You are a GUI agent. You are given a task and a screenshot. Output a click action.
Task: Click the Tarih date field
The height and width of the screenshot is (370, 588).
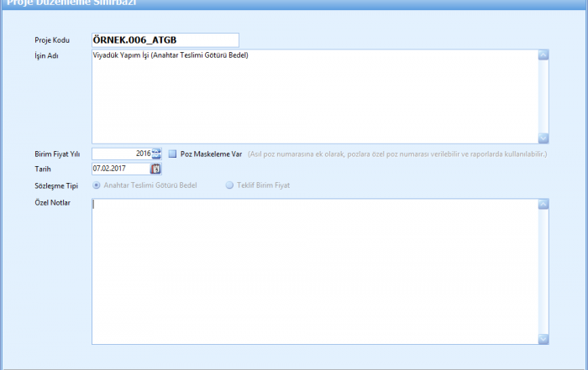click(x=119, y=169)
